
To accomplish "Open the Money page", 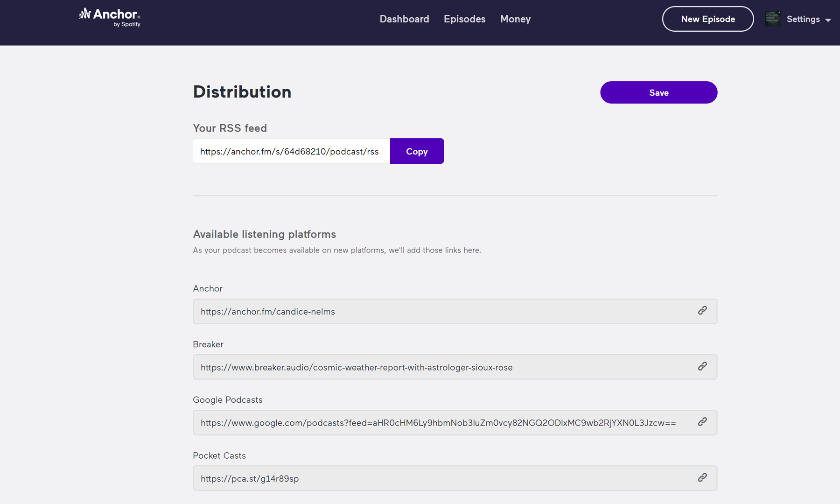I will coord(515,19).
